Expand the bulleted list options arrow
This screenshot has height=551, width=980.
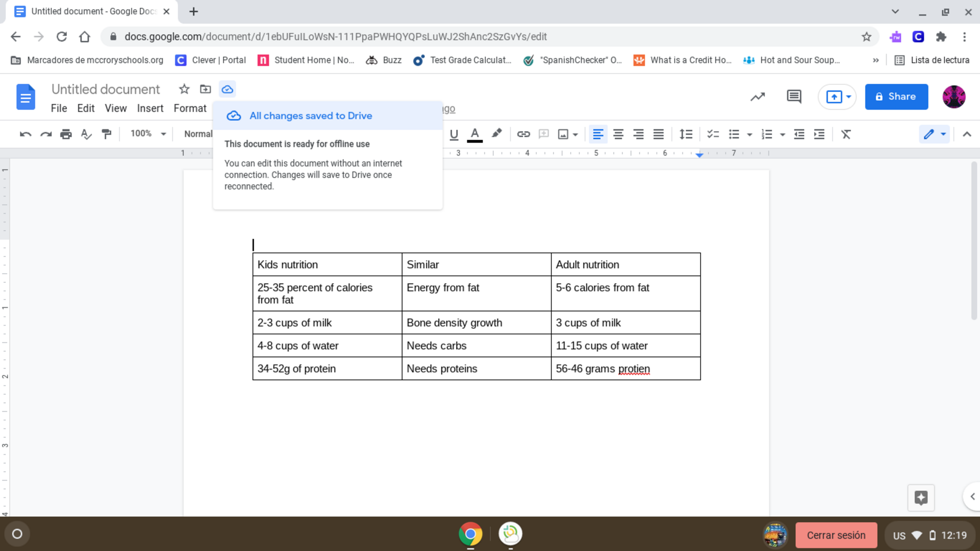point(749,135)
